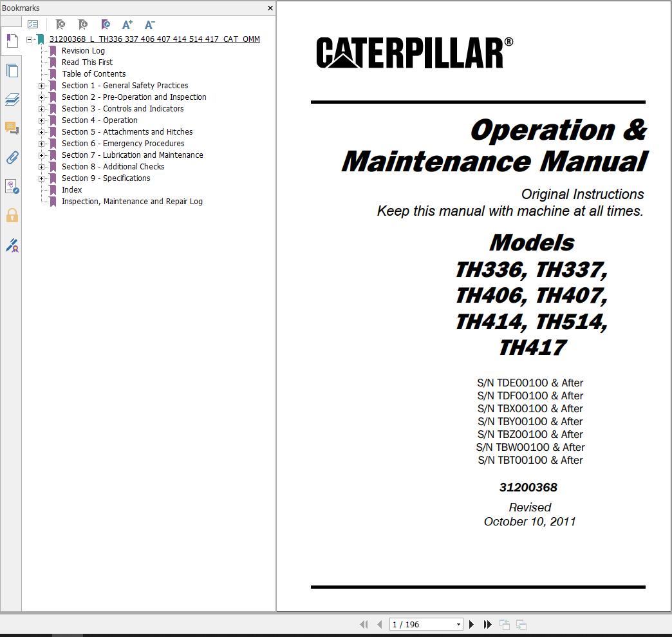672x637 pixels.
Task: Go to Section 1 - General Safety Practices
Action: point(125,86)
